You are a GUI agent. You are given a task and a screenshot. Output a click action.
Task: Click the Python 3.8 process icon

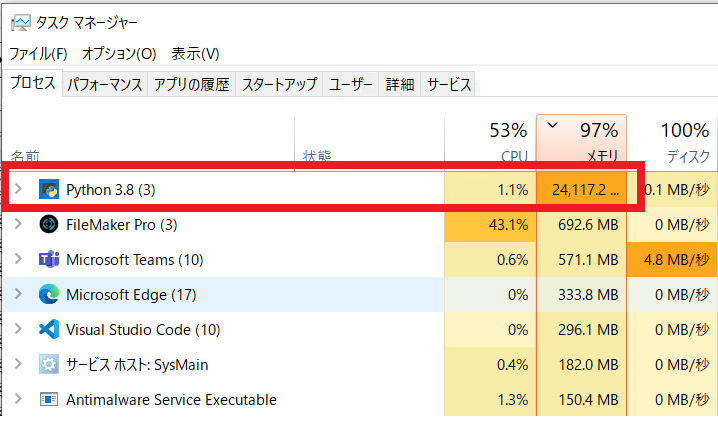(49, 189)
